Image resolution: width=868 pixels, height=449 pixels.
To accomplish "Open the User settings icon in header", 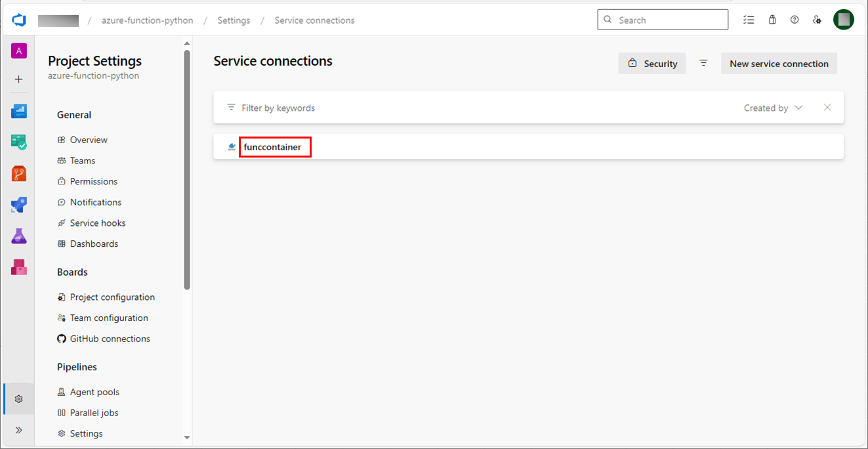I will click(x=817, y=20).
